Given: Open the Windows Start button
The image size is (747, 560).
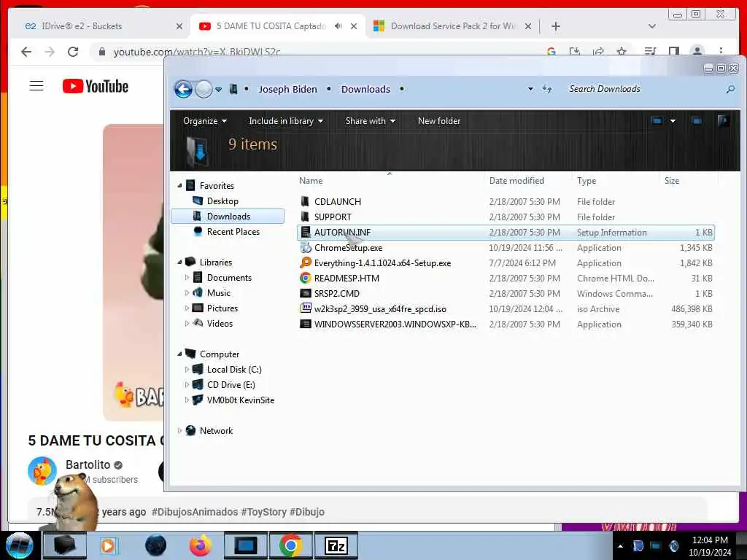Looking at the screenshot, I should pos(20,545).
